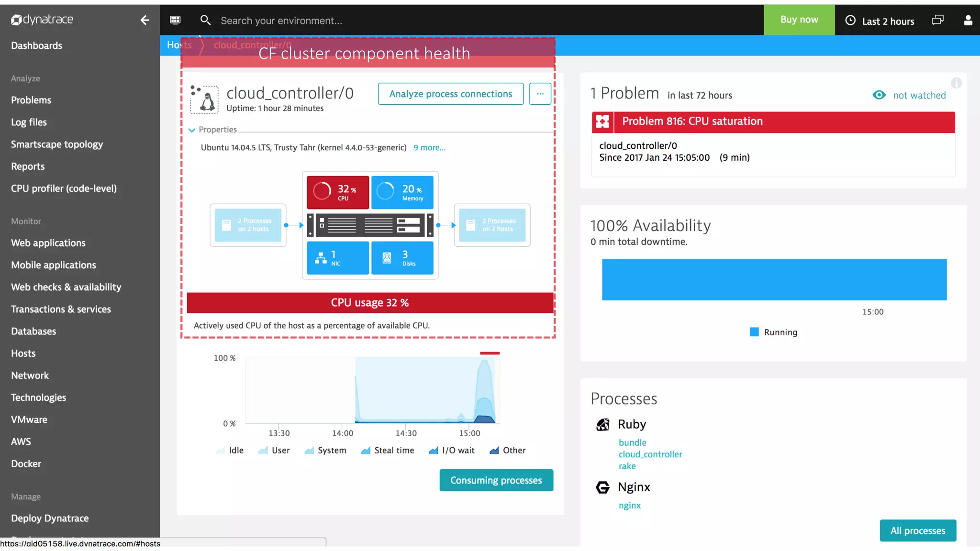Expand the 9 more properties link

429,148
